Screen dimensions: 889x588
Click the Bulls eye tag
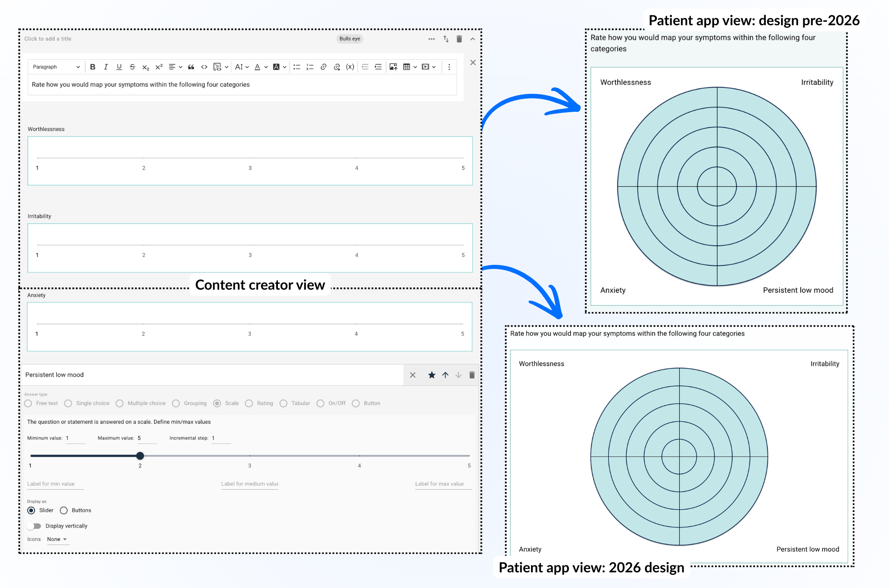(350, 39)
